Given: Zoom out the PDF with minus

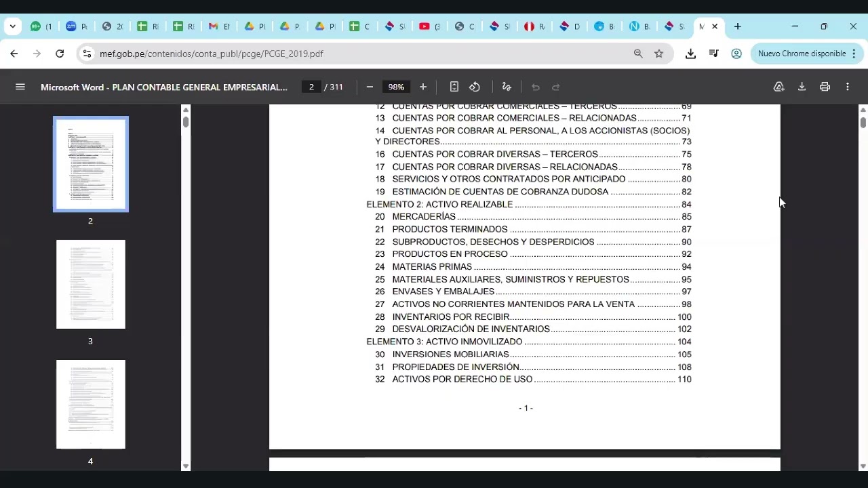Looking at the screenshot, I should [x=370, y=87].
